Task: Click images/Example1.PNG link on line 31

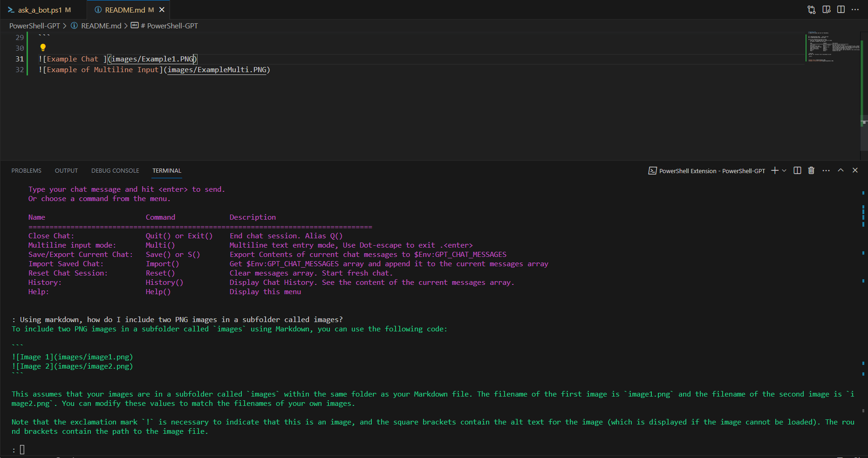Action: pyautogui.click(x=152, y=59)
